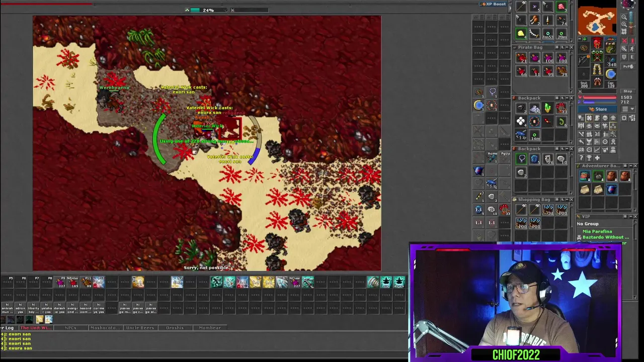This screenshot has height=362, width=644.
Task: Toggle the chase opponent running-figure button
Action: pyautogui.click(x=632, y=48)
